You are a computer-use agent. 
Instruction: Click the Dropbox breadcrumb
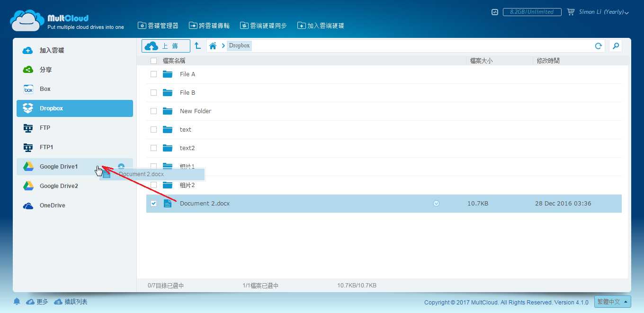tap(239, 46)
